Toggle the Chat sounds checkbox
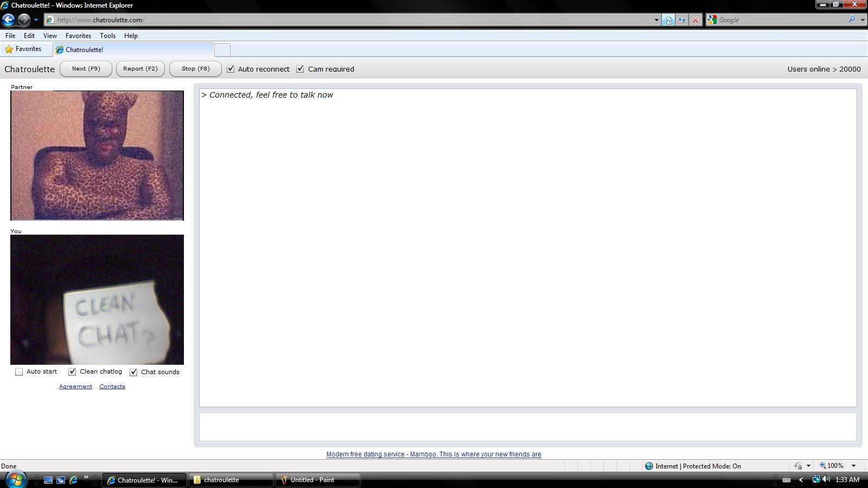 (x=133, y=372)
